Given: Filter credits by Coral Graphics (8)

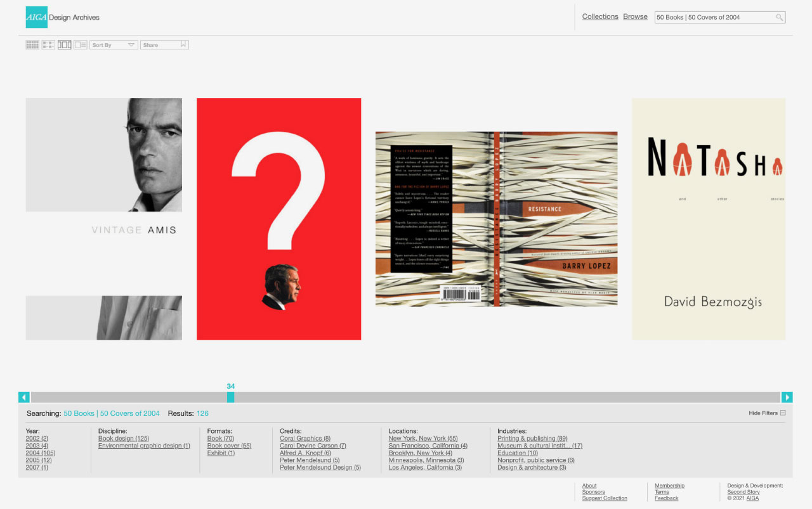Looking at the screenshot, I should [305, 439].
